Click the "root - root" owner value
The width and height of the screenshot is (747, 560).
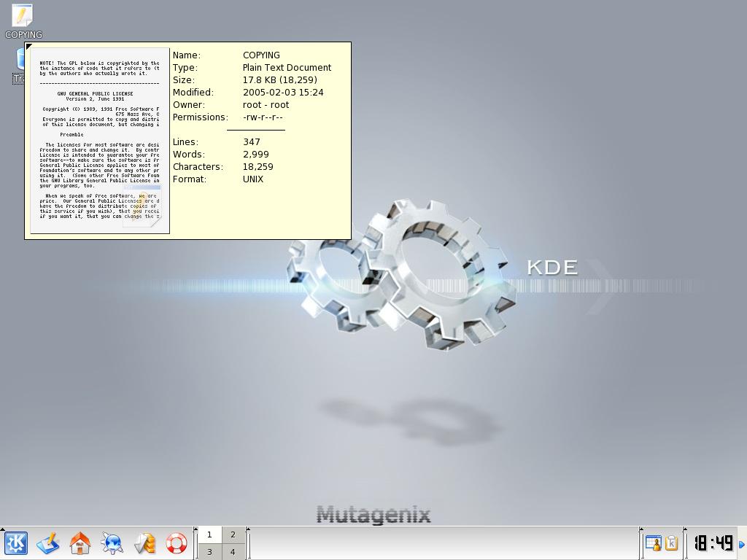pyautogui.click(x=266, y=105)
